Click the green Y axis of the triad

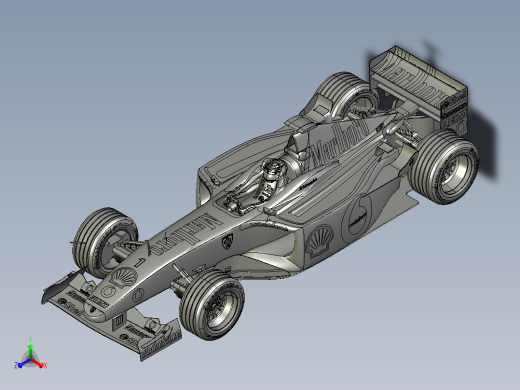tap(30, 350)
